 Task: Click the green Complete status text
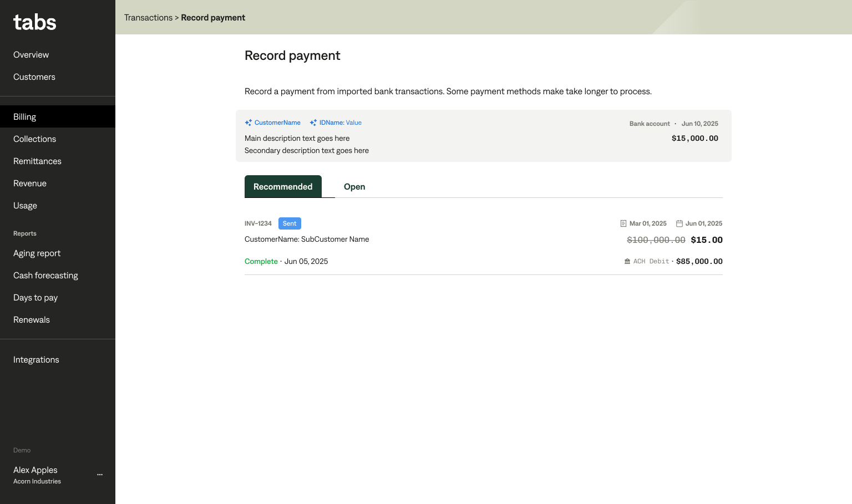(x=261, y=261)
